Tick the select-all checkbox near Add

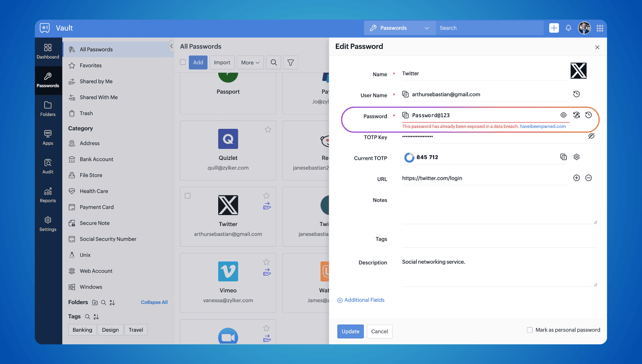click(183, 62)
